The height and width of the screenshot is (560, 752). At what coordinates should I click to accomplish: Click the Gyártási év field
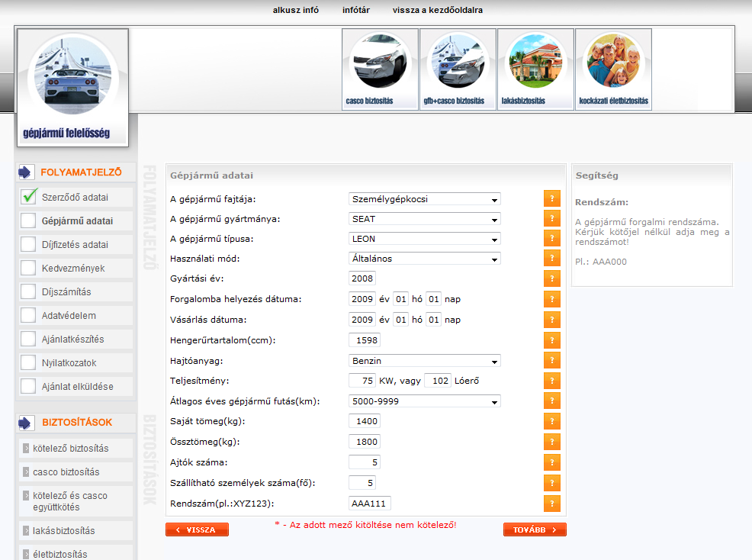click(362, 278)
